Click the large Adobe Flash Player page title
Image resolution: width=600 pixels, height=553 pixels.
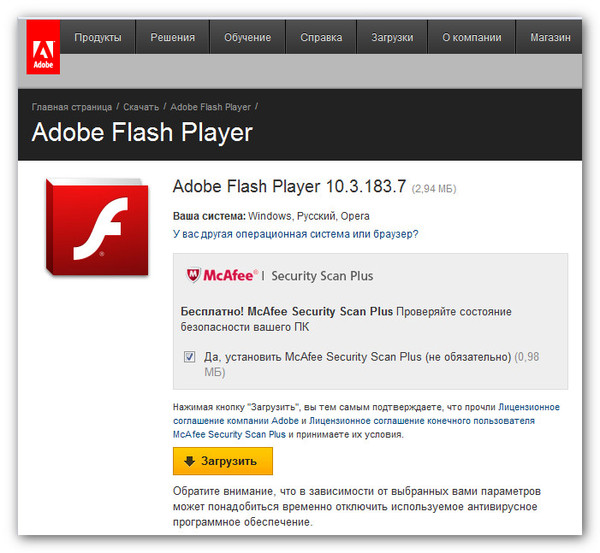click(x=142, y=132)
